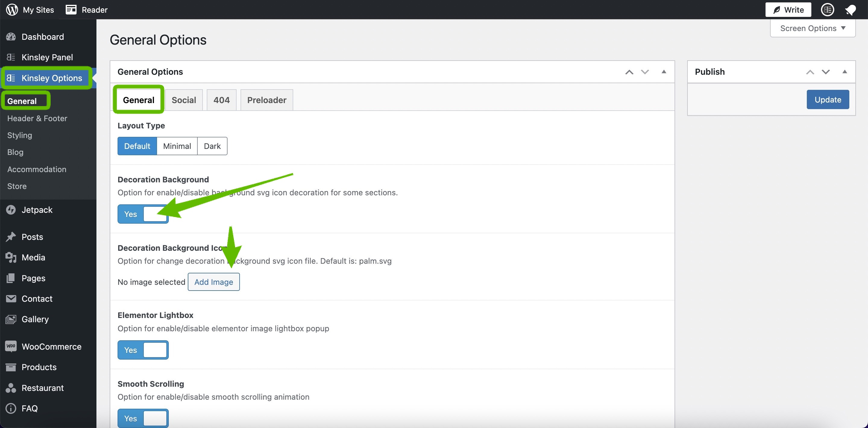
Task: Expand the Screen Options dropdown
Action: coord(813,28)
